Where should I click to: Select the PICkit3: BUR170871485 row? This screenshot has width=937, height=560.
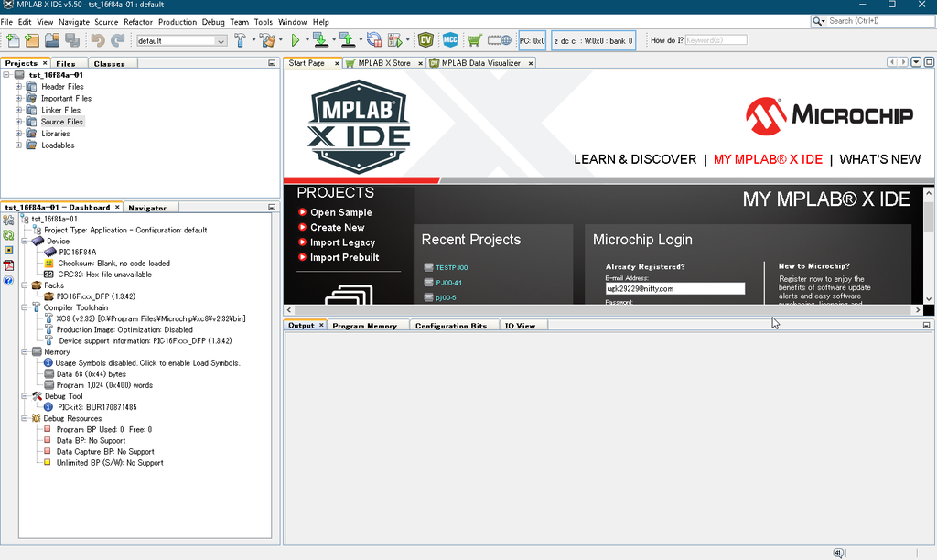[x=97, y=407]
